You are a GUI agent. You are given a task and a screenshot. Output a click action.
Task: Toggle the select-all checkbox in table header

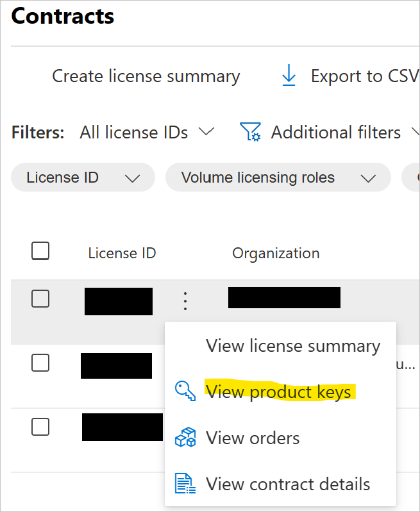(40, 251)
